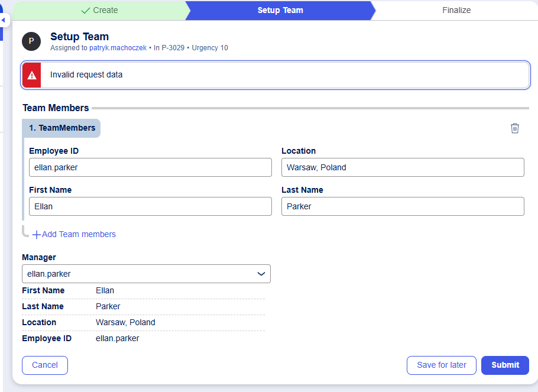Open the patryk.machoczek assignee link
The image size is (538, 392).
click(x=118, y=48)
